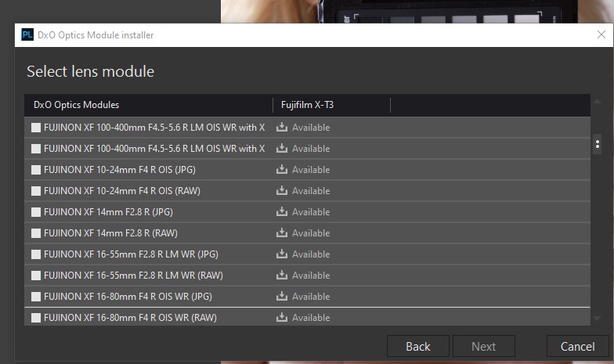614x364 pixels.
Task: Click the Next button
Action: (x=484, y=346)
